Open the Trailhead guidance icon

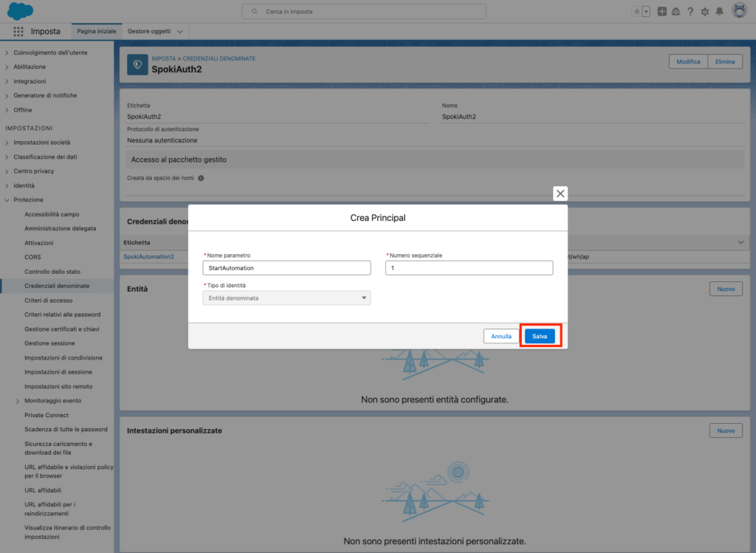coord(676,12)
